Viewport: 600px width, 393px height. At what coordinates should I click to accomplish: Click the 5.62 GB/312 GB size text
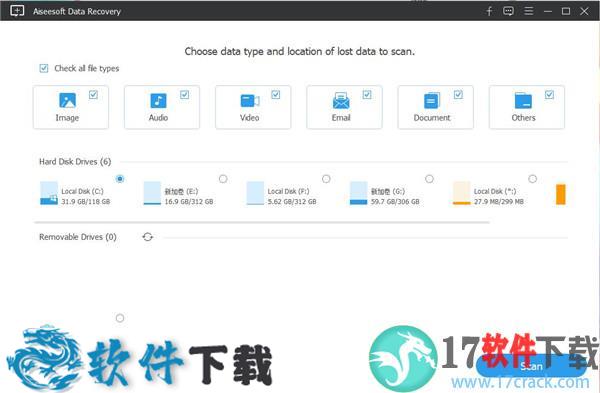(x=292, y=202)
